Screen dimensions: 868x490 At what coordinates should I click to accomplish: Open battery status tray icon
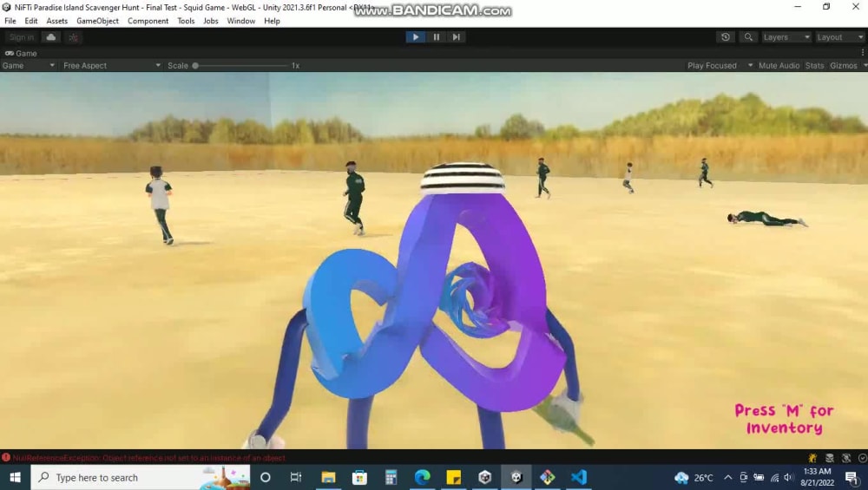tap(759, 478)
